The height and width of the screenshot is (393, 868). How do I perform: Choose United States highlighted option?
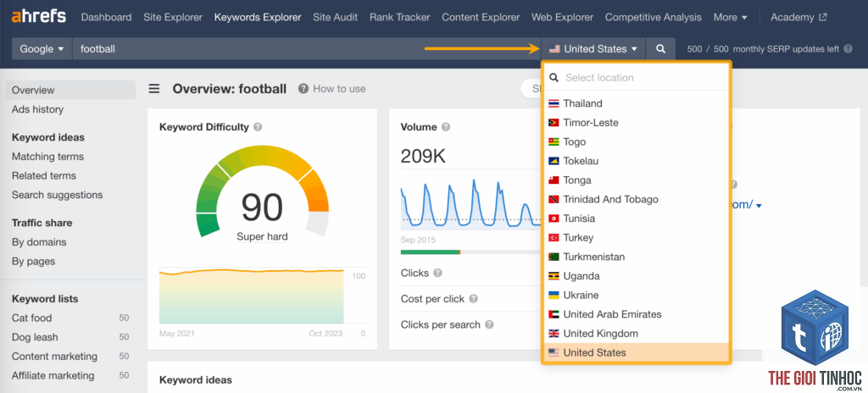tap(636, 352)
